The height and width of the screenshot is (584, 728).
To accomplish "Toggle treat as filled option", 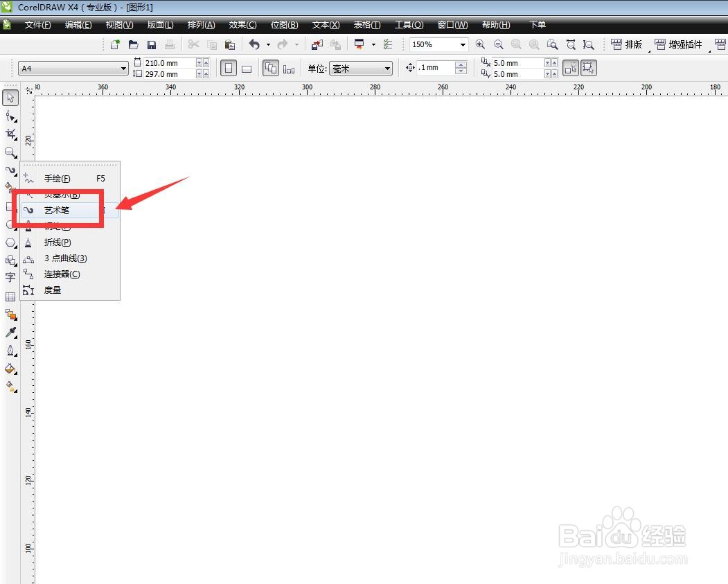I will pos(571,69).
